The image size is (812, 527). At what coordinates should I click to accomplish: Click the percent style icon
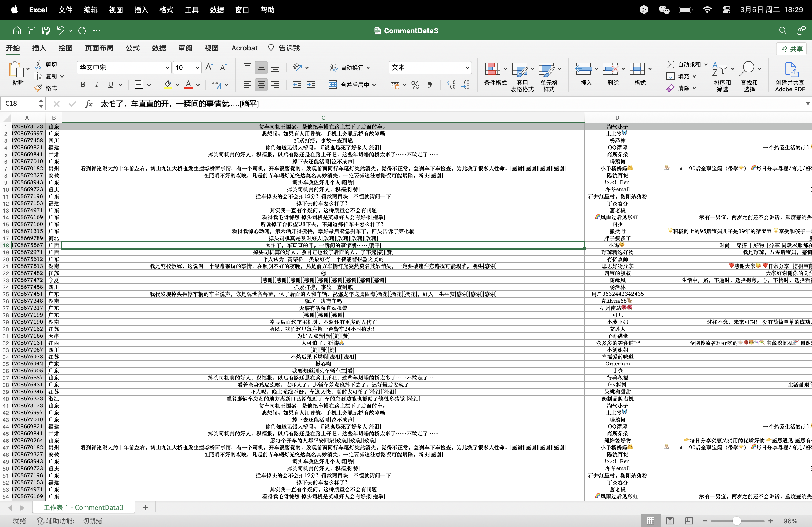(x=415, y=85)
